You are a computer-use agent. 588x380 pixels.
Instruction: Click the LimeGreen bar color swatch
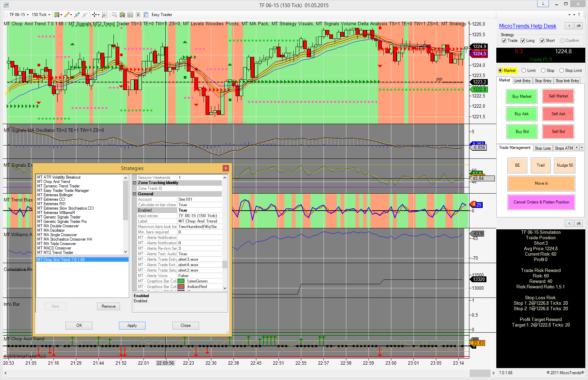[181, 281]
